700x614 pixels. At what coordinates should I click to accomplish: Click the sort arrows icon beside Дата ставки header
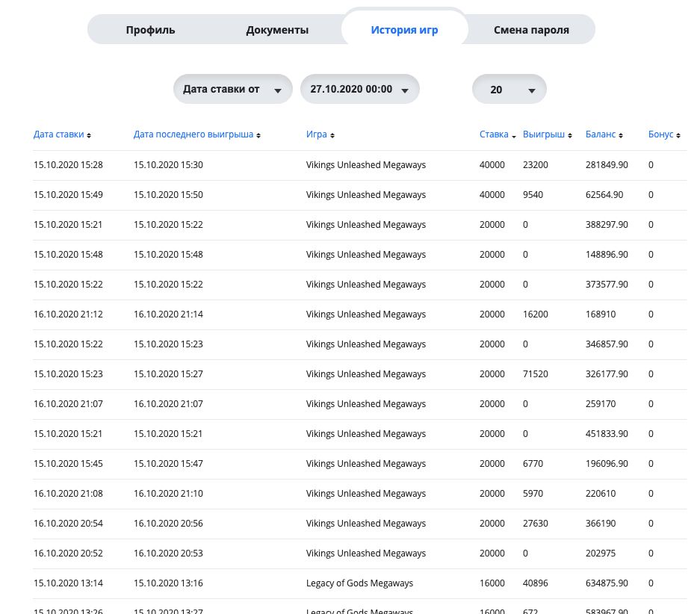tap(89, 135)
